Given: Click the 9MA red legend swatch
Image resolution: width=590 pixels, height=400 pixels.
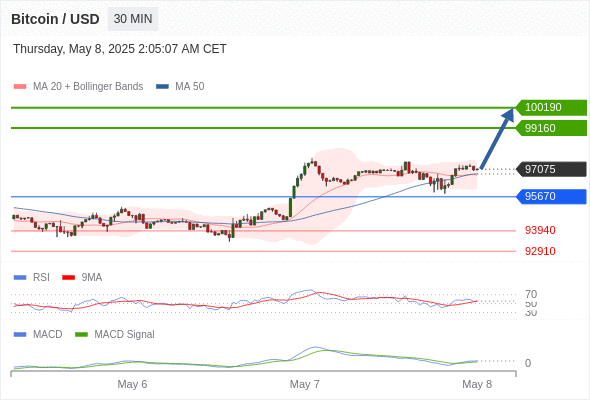Looking at the screenshot, I should 68,278.
